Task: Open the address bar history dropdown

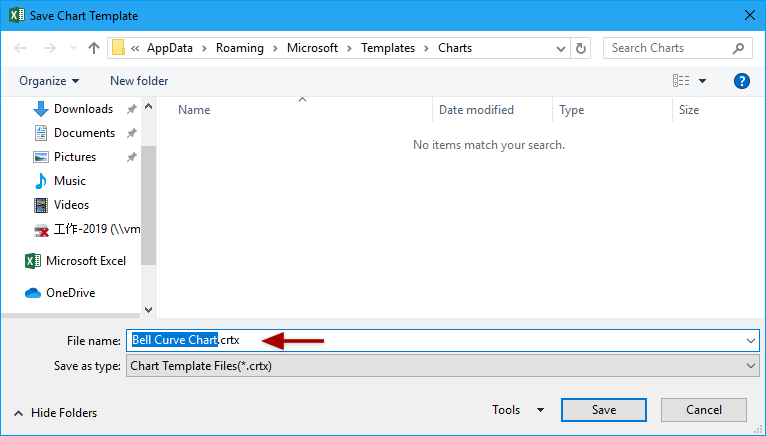Action: tap(559, 48)
